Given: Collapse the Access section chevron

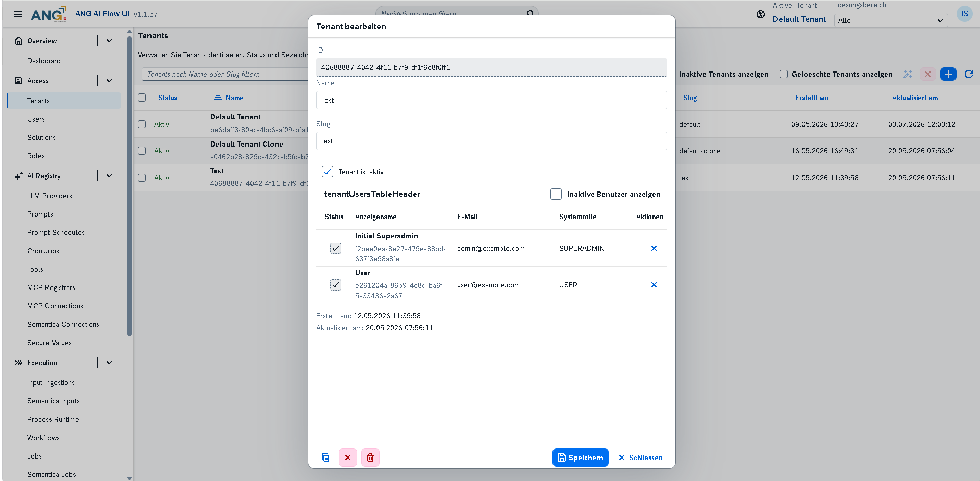Looking at the screenshot, I should click(109, 81).
